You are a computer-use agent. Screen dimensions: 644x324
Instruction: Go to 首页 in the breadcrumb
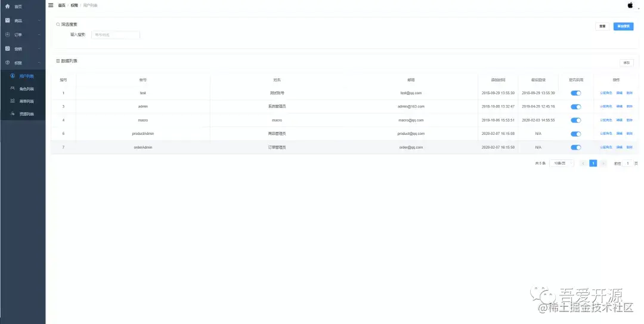coord(61,5)
